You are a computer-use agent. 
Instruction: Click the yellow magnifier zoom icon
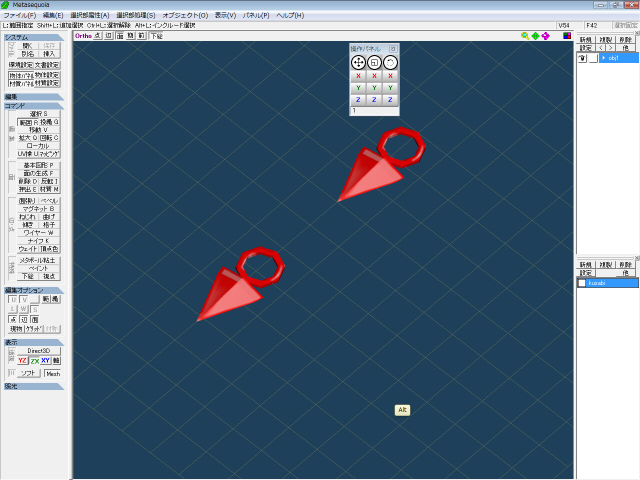[x=525, y=35]
